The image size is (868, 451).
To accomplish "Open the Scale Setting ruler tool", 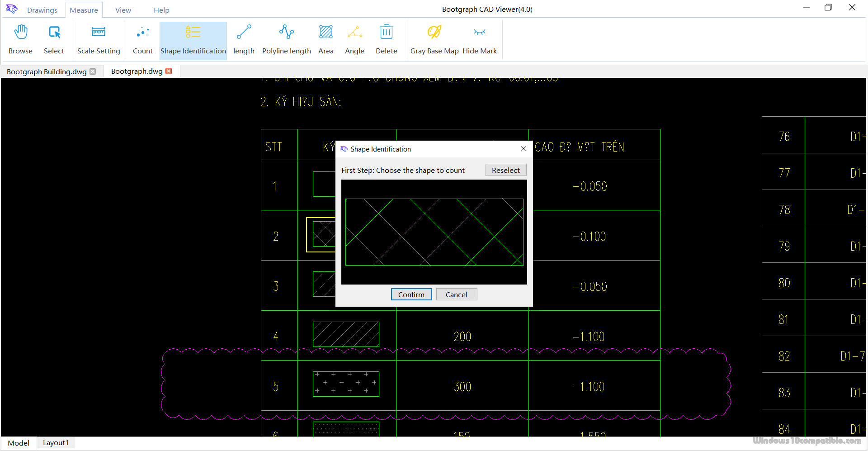I will pyautogui.click(x=99, y=40).
